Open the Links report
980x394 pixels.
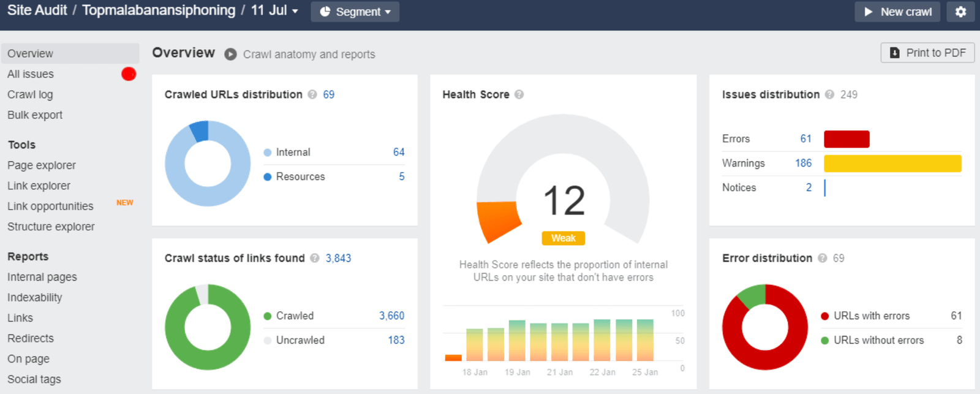click(x=20, y=318)
